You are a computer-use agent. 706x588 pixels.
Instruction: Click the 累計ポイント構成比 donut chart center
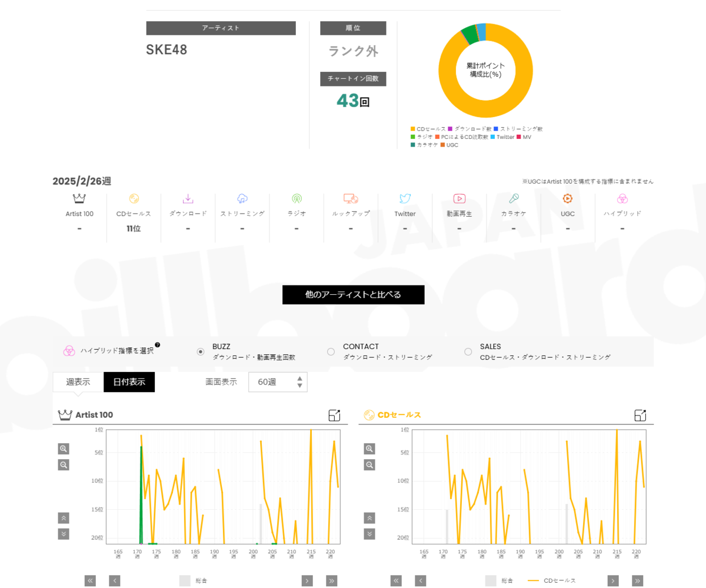(x=485, y=70)
